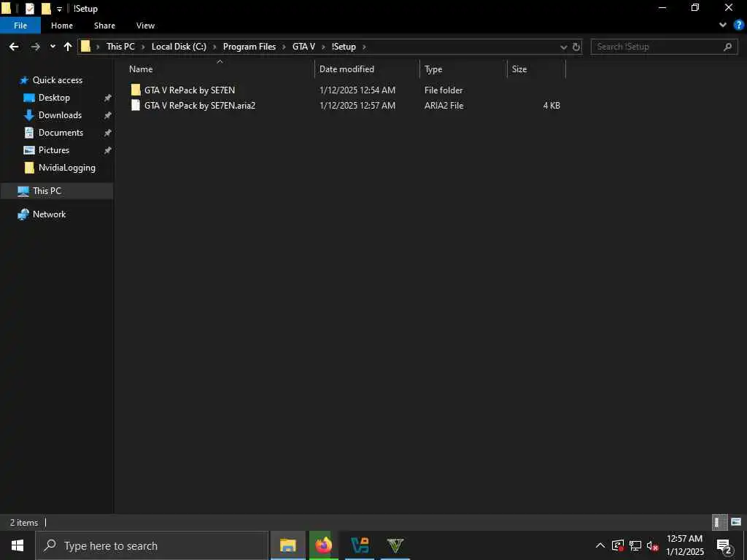Viewport: 747px width, 560px height.
Task: Refresh the !Setup folder view
Action: click(576, 47)
